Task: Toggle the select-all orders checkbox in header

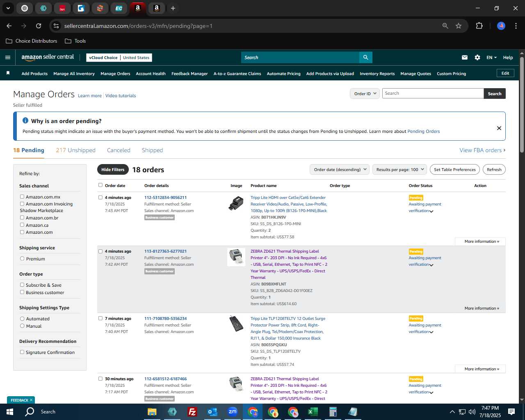Action: [x=100, y=185]
